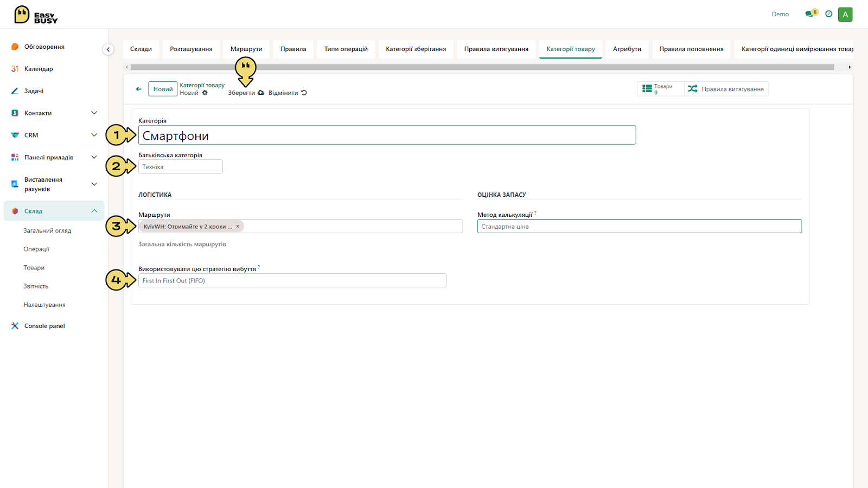Click the removal strategy help question mark

[259, 267]
